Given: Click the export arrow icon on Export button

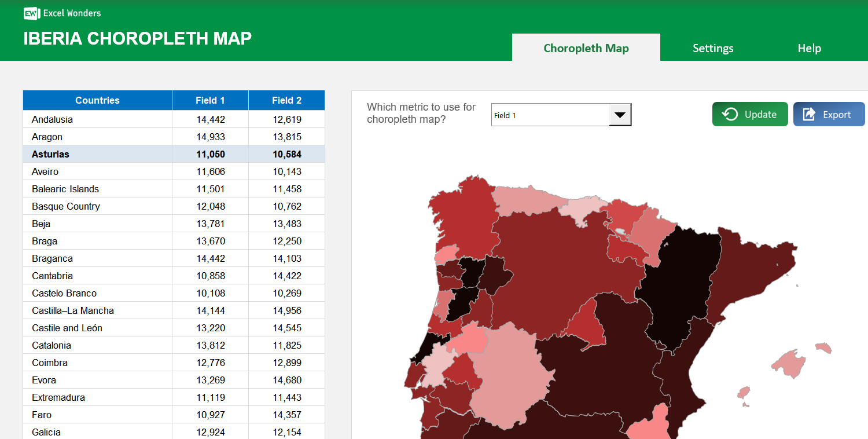Looking at the screenshot, I should [809, 114].
